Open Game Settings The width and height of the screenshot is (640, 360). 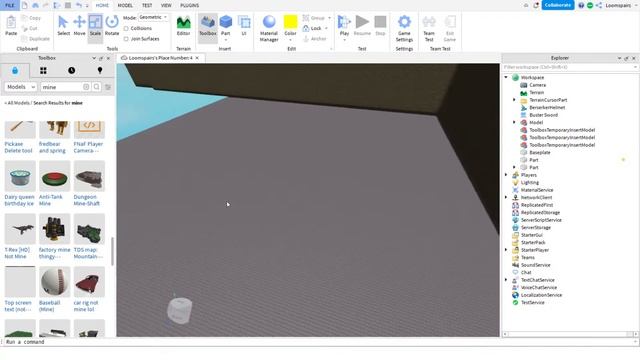click(404, 28)
